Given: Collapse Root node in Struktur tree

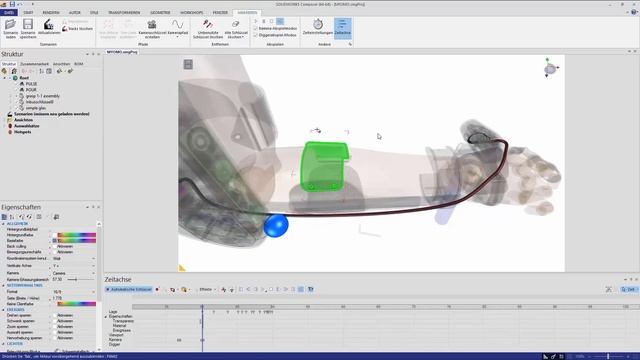Looking at the screenshot, I should pyautogui.click(x=5, y=78).
